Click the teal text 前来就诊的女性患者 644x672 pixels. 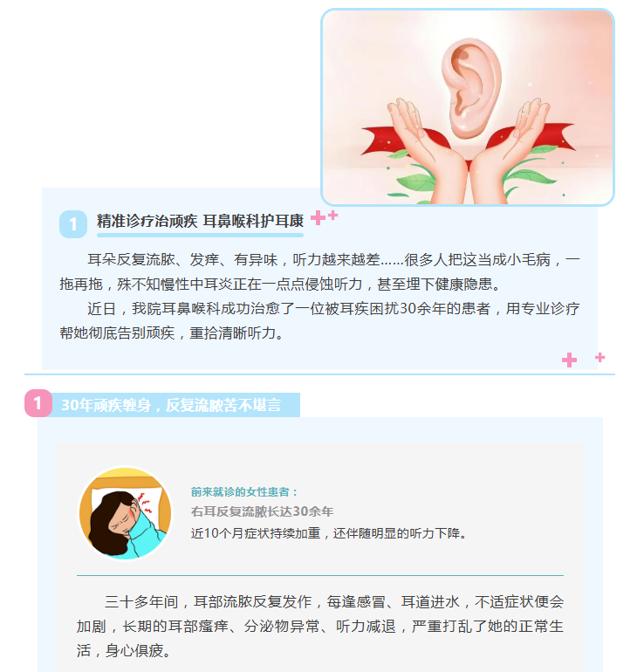(x=243, y=492)
